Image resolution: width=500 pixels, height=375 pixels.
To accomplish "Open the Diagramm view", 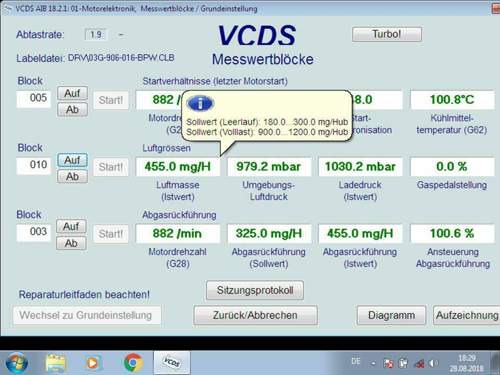I will pyautogui.click(x=391, y=315).
